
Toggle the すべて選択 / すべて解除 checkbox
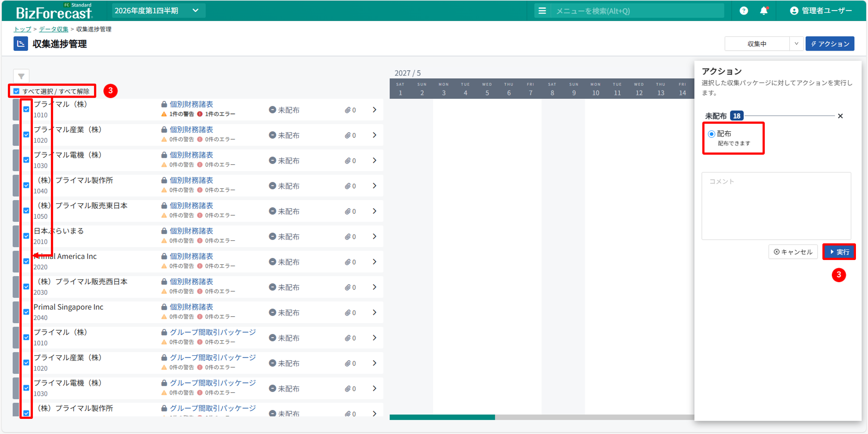click(16, 91)
